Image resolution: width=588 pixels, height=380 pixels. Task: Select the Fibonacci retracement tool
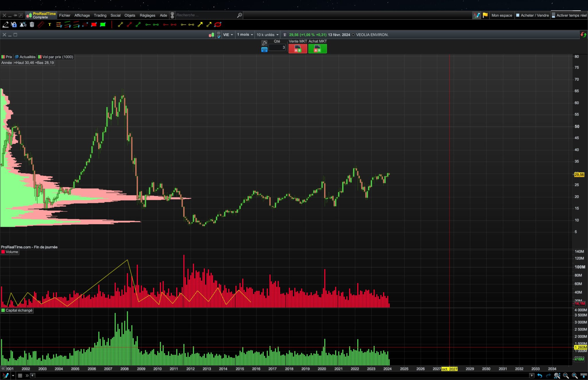tap(59, 25)
